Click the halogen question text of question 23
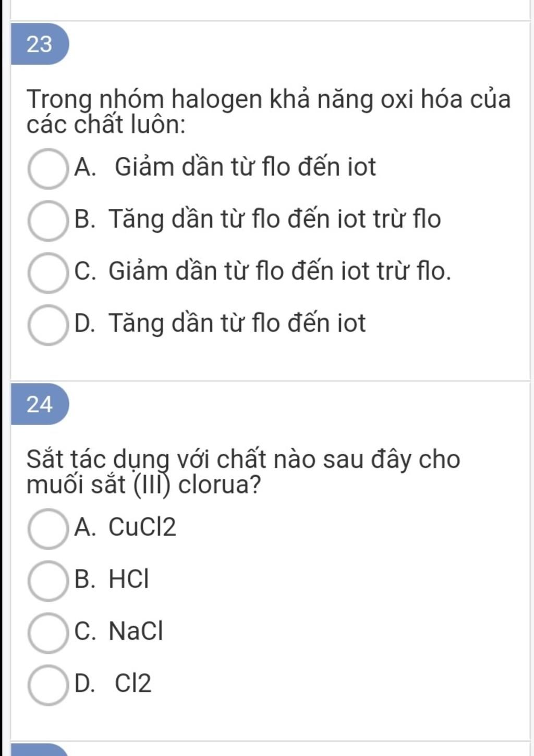 coord(268,111)
